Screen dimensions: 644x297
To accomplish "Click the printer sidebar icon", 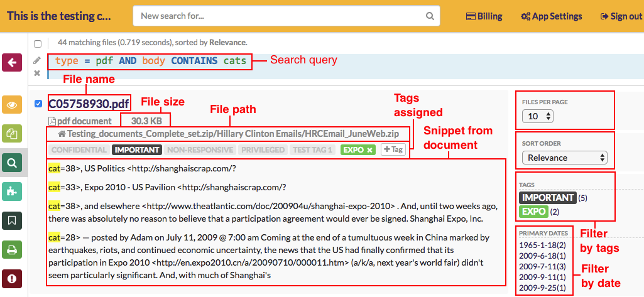I will pyautogui.click(x=12, y=249).
